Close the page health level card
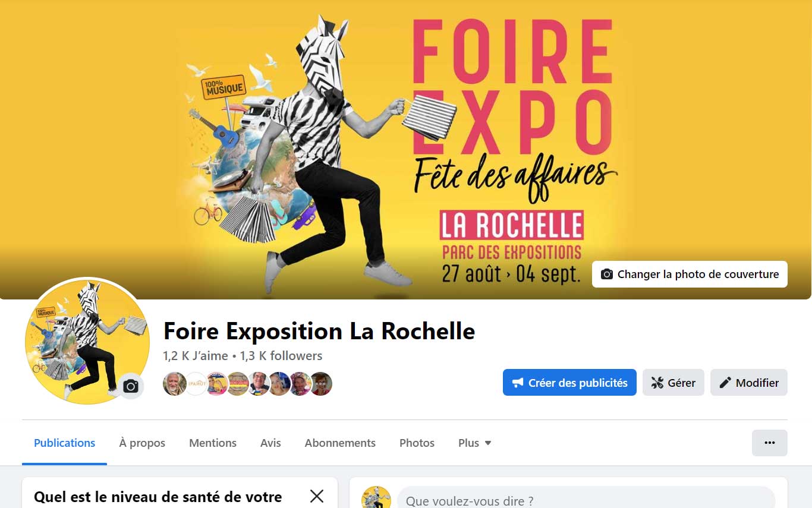 [x=317, y=496]
